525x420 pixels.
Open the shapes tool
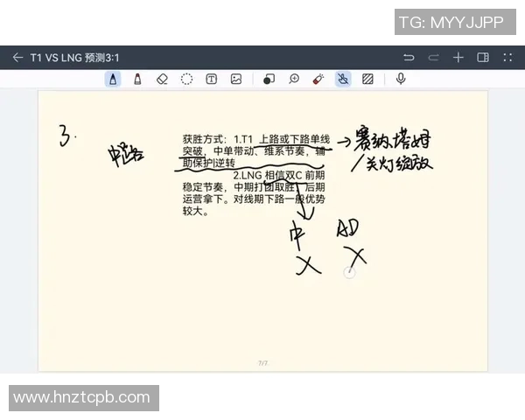tap(269, 79)
